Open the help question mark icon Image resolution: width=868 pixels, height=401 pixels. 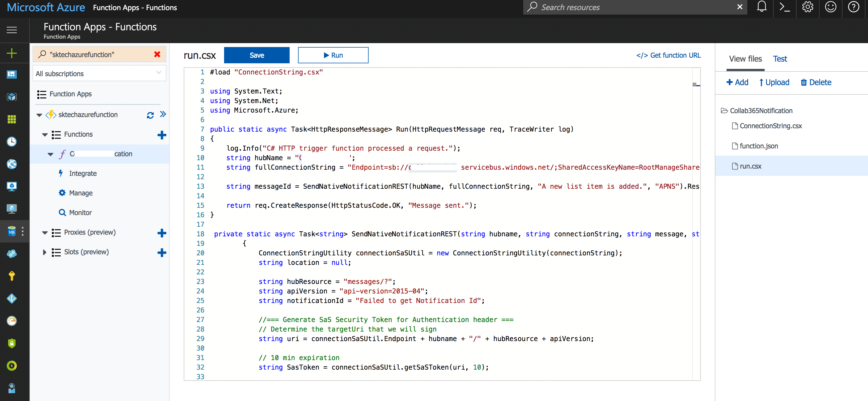click(853, 7)
